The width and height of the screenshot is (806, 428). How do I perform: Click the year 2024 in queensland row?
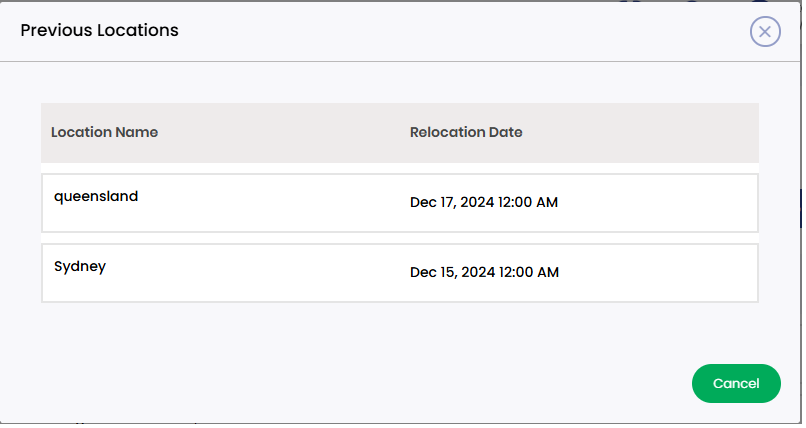click(479, 203)
